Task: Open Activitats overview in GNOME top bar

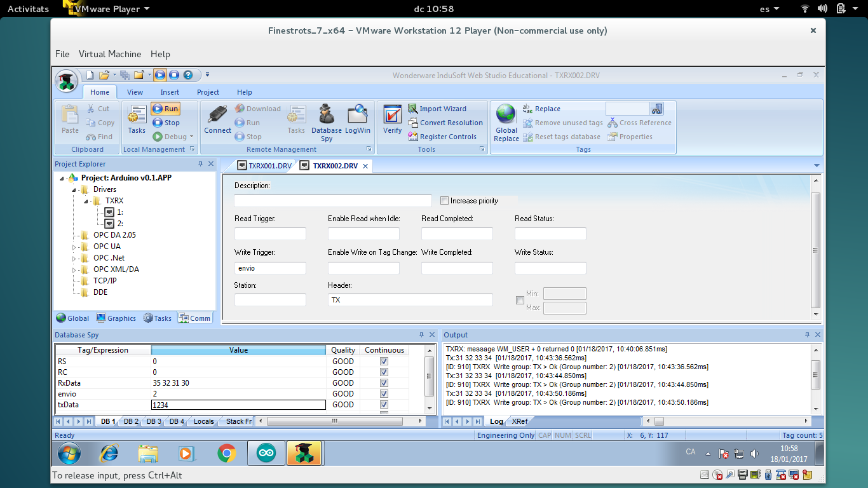Action: coord(28,9)
